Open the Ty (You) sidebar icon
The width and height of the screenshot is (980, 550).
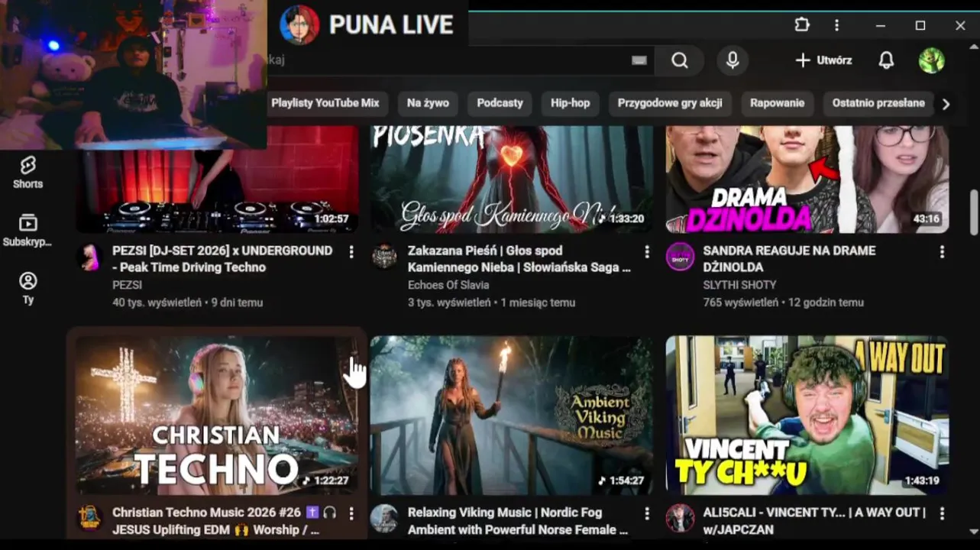[27, 289]
